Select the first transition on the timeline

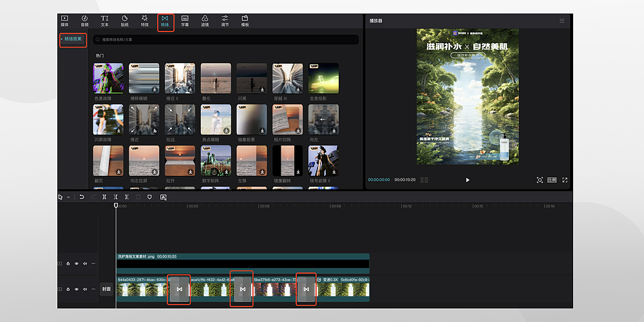179,290
